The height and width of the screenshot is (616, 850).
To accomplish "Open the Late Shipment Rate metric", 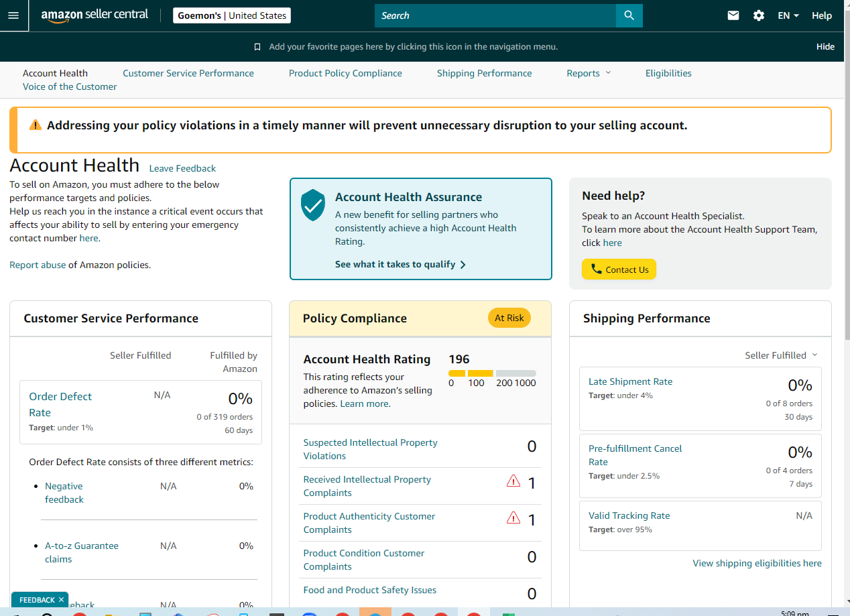I will coord(630,381).
